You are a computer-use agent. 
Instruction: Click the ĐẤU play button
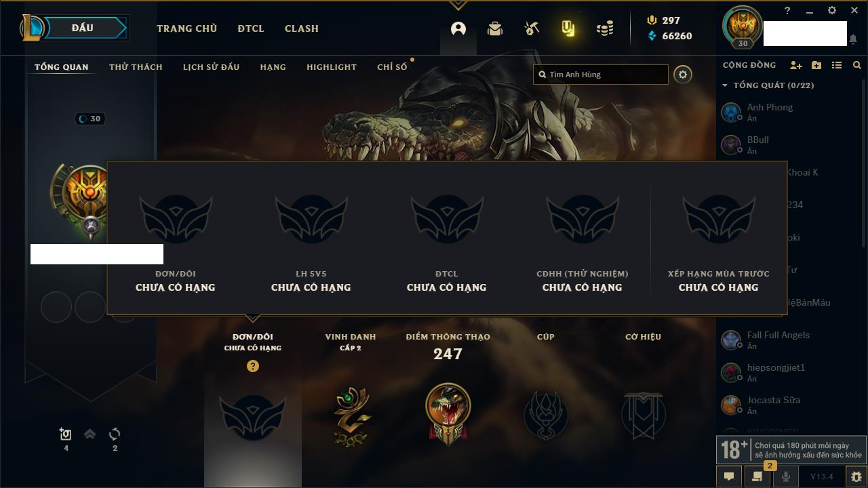tap(82, 28)
